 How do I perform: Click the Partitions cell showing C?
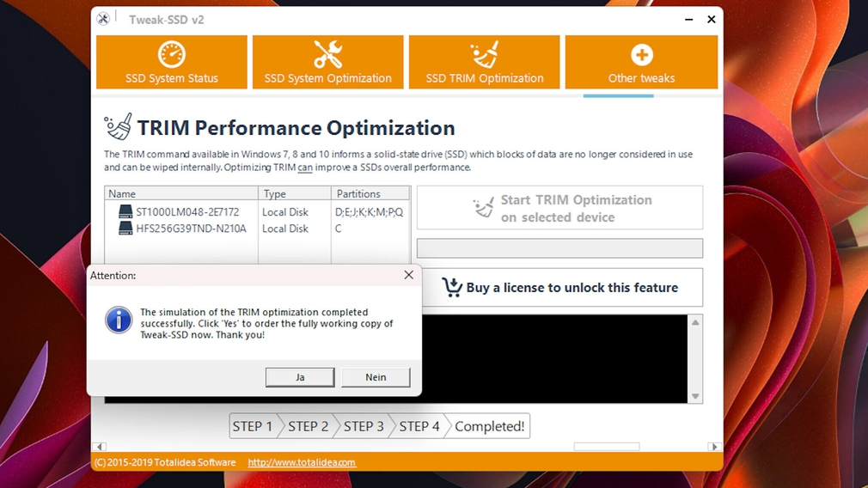point(339,229)
